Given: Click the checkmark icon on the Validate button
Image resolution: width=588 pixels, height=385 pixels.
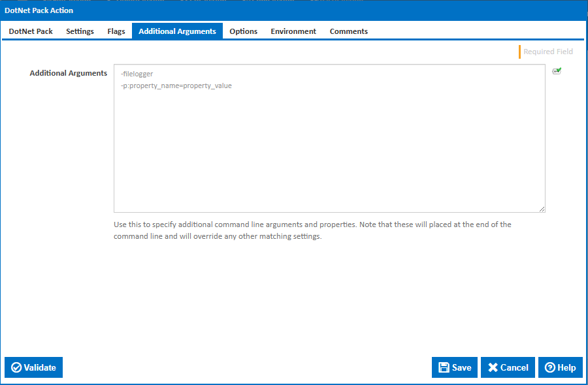Looking at the screenshot, I should coord(18,367).
